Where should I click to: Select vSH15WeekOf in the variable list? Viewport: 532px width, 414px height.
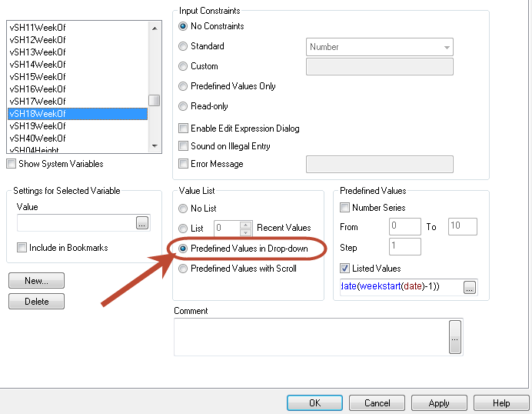[x=38, y=77]
